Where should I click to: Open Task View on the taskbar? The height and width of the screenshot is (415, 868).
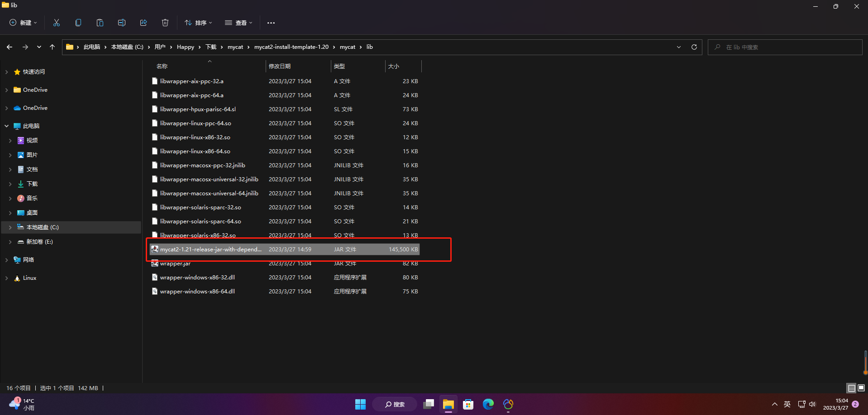tap(429, 404)
